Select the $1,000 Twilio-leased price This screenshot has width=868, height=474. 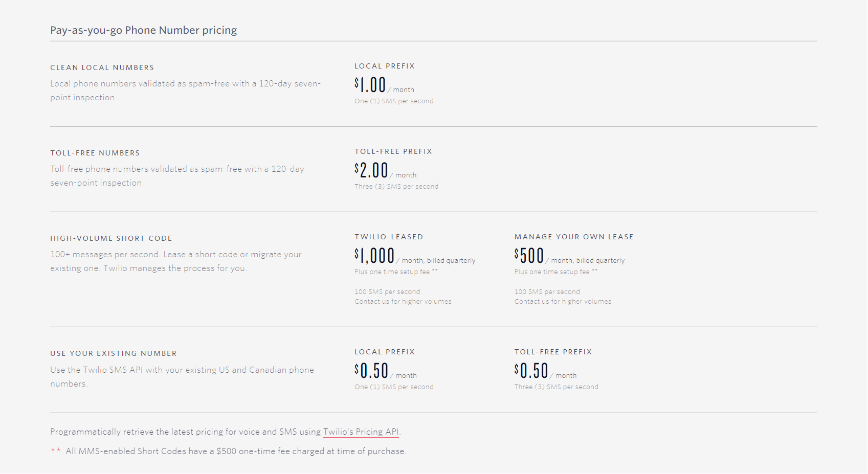[x=374, y=256]
